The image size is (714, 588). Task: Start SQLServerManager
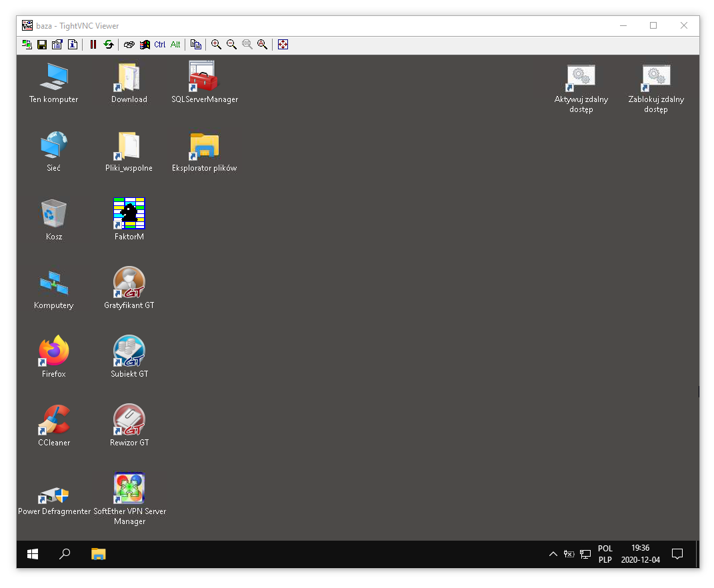point(202,75)
